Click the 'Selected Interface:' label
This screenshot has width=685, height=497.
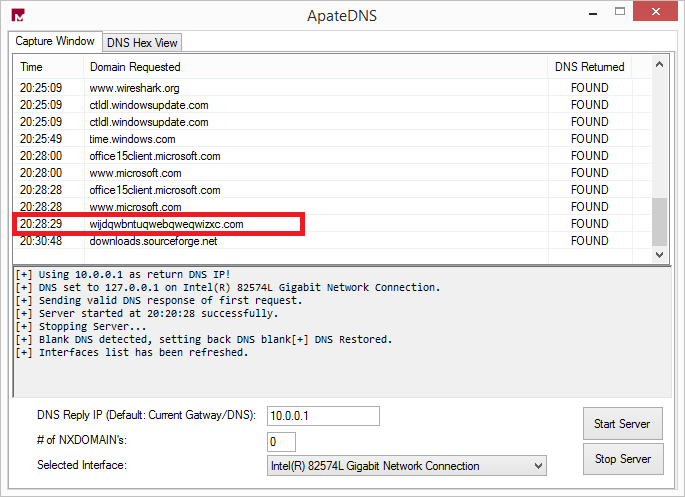pyautogui.click(x=82, y=465)
